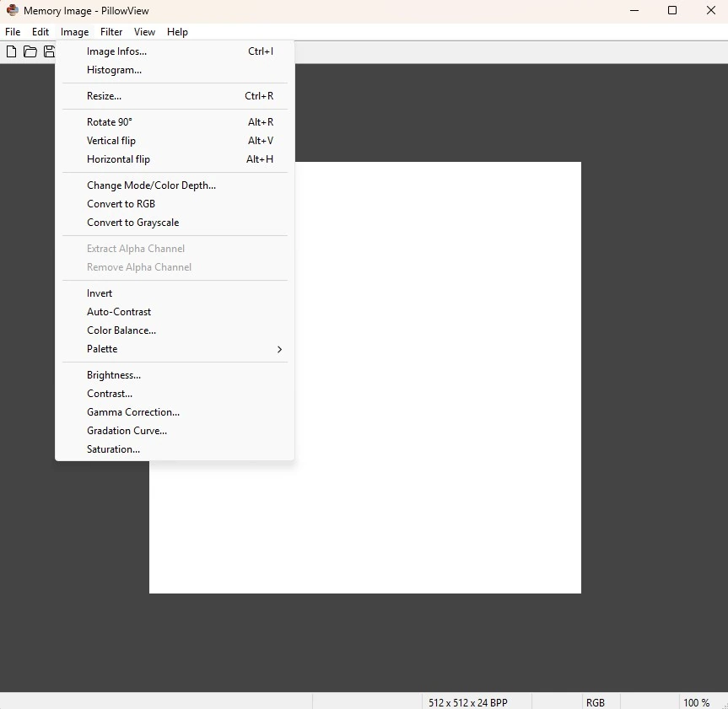Click the Open folder toolbar icon
Viewport: 728px width, 709px height.
click(30, 51)
